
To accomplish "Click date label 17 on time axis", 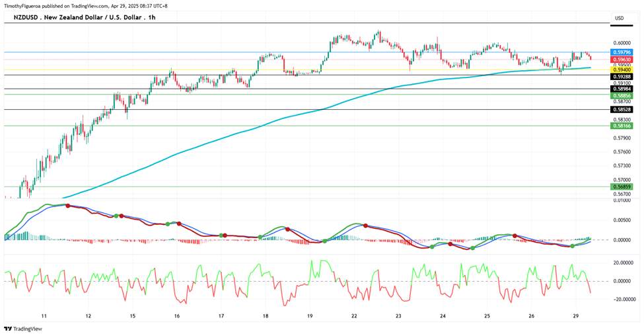I will click(221, 316).
